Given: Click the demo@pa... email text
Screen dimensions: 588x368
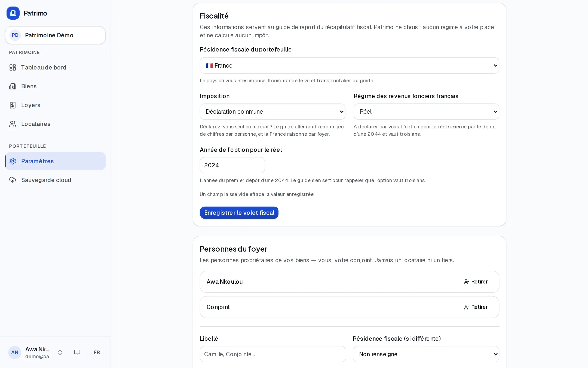Looking at the screenshot, I should pos(38,357).
